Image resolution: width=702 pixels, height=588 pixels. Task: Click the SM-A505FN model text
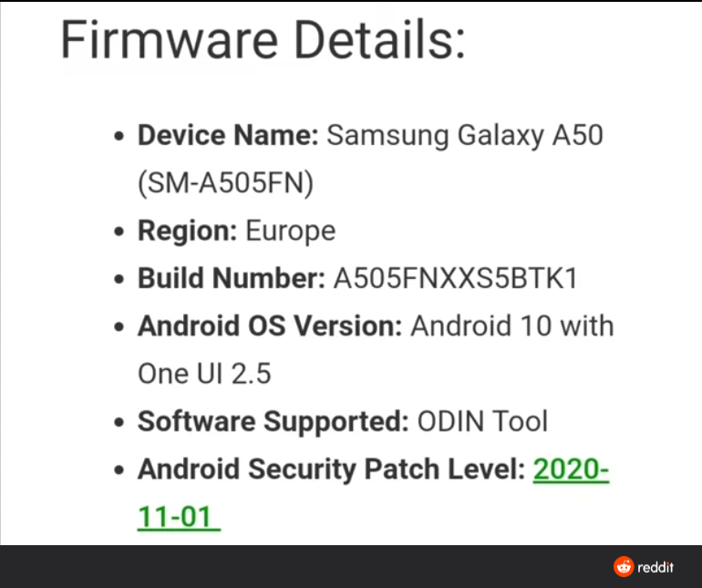226,182
